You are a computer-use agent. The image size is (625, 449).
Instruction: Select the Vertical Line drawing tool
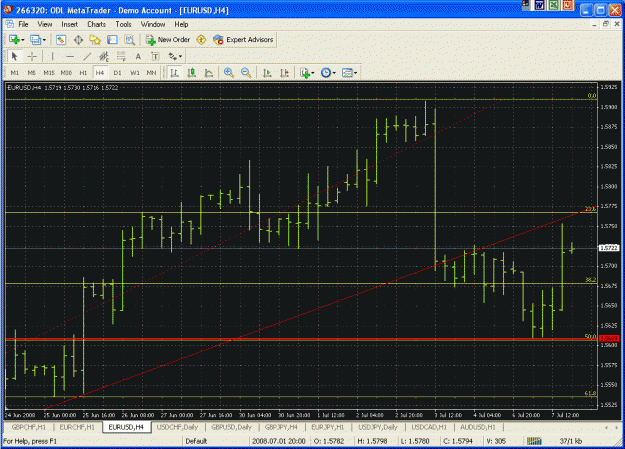52,57
